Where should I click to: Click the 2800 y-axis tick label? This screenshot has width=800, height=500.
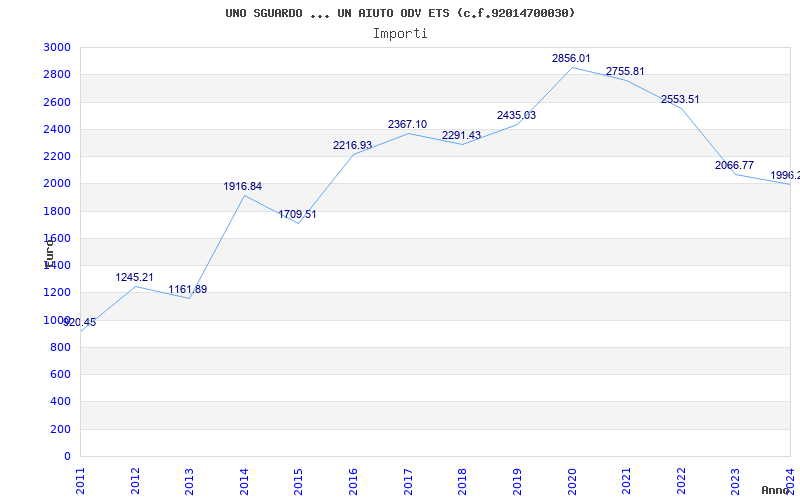(57, 74)
